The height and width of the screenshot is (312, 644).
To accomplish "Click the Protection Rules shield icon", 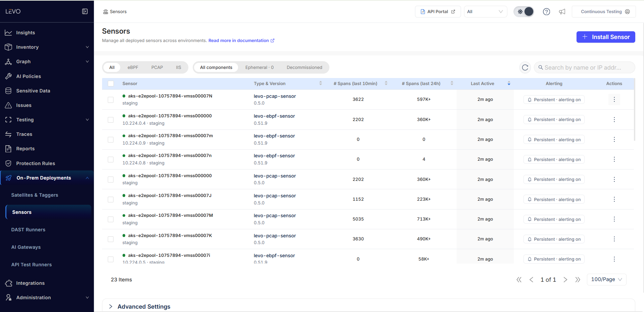I will (x=8, y=163).
